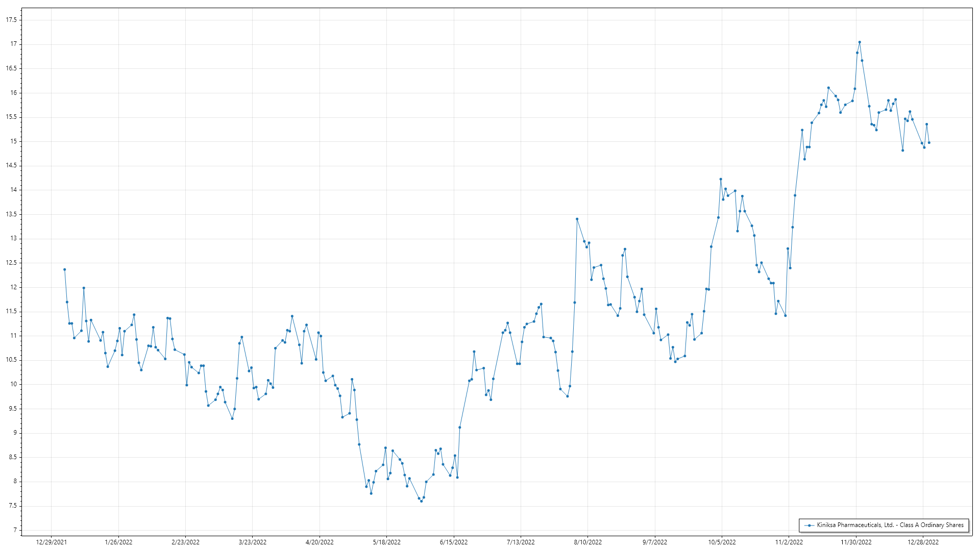Click the lowest data point near 7.5
Viewport: 980px width, 551px height.
[x=421, y=501]
